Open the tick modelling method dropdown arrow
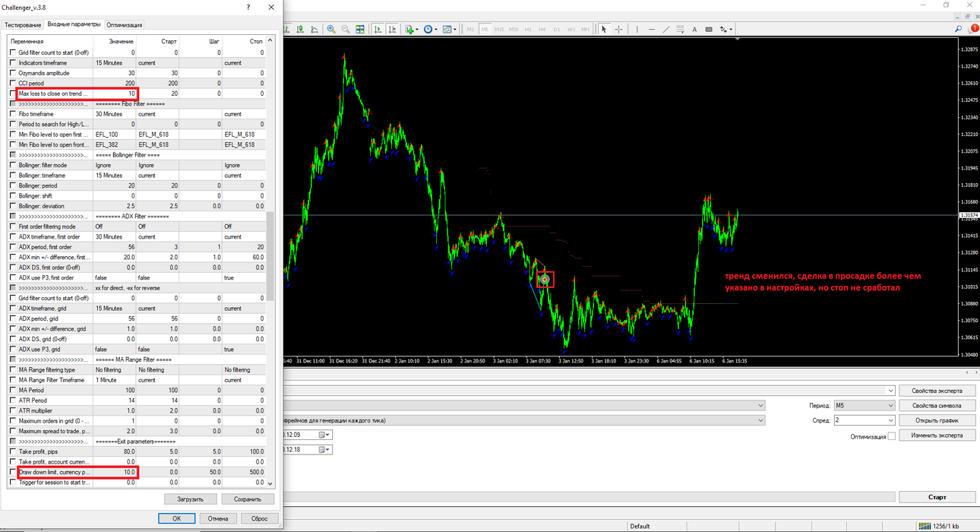The height and width of the screenshot is (532, 980). coord(760,420)
